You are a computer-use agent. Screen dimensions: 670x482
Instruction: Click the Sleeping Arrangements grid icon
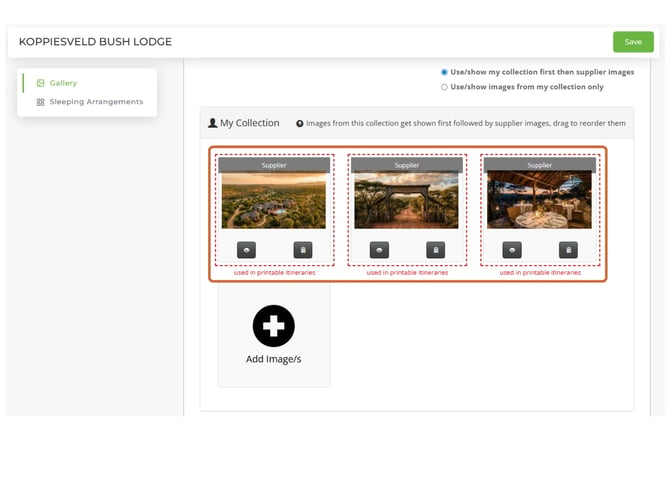[40, 102]
